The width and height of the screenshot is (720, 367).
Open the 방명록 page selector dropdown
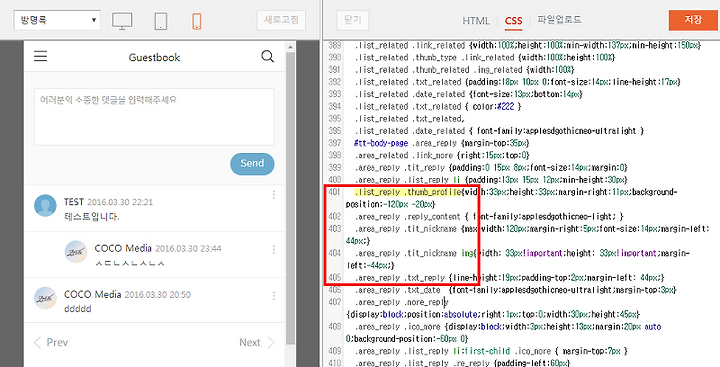(57, 20)
